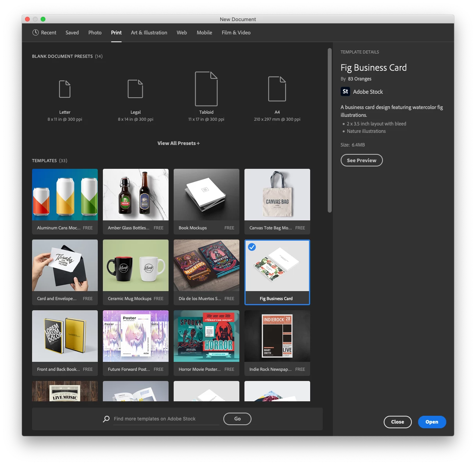Expand View All Presets +
This screenshot has width=476, height=465.
tap(178, 143)
